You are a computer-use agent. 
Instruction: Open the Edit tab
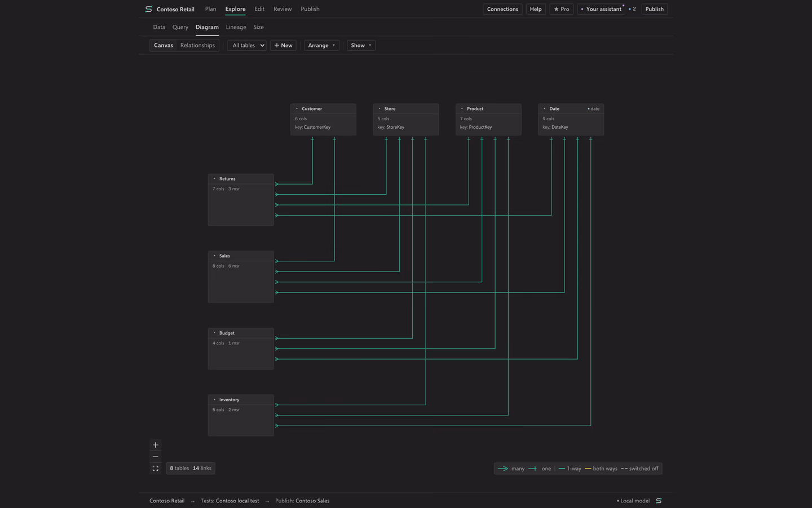click(259, 9)
